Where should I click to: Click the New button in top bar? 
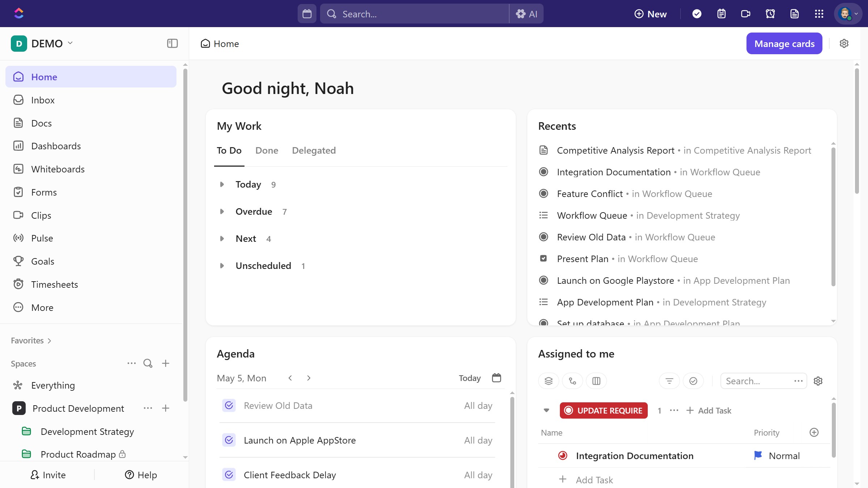tap(650, 14)
